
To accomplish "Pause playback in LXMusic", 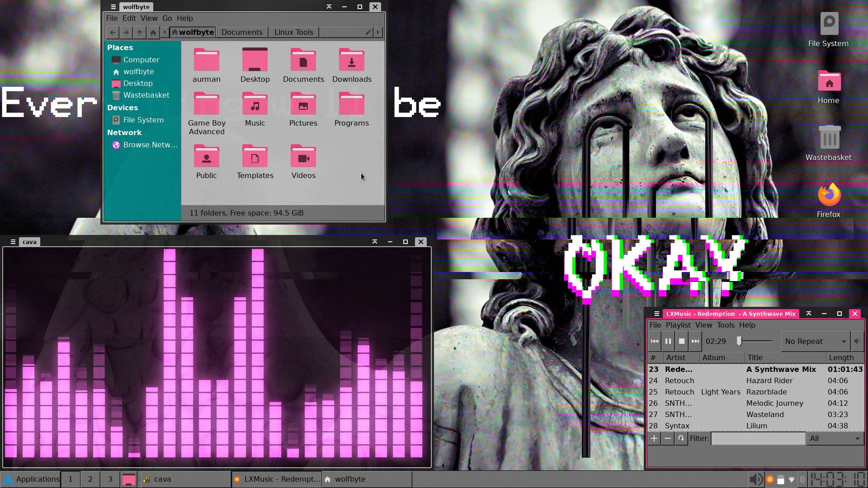I will [x=668, y=341].
